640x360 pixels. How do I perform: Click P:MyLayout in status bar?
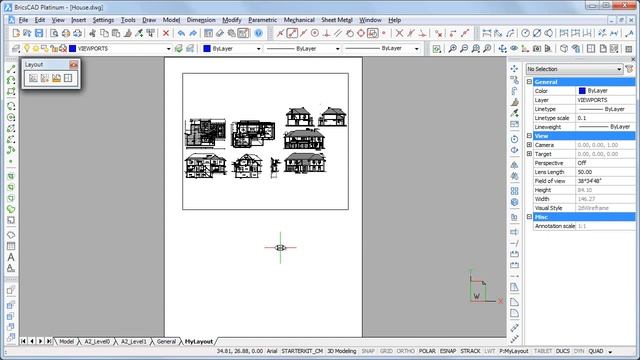(513, 351)
